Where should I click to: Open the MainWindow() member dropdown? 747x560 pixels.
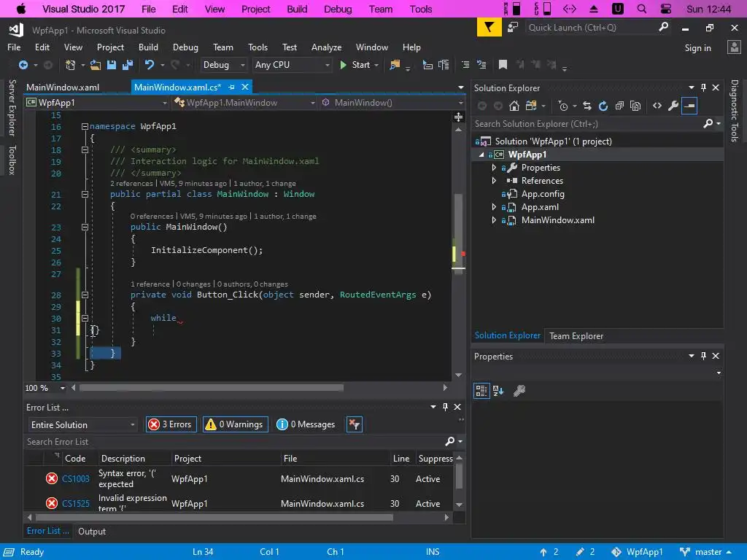[392, 103]
